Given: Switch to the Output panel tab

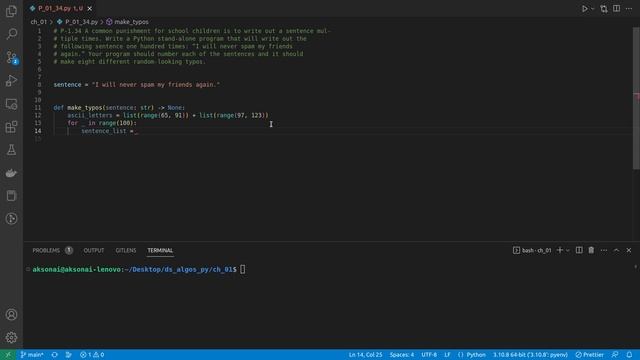Looking at the screenshot, I should click(94, 251).
